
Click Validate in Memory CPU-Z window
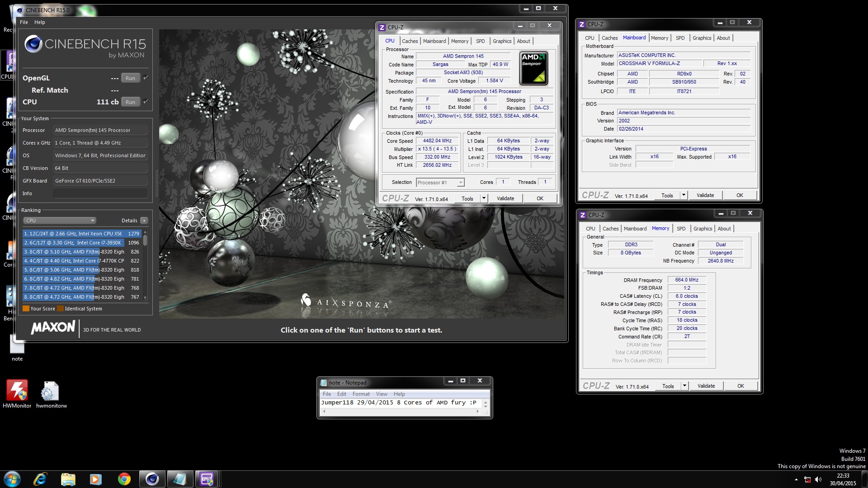pyautogui.click(x=706, y=386)
